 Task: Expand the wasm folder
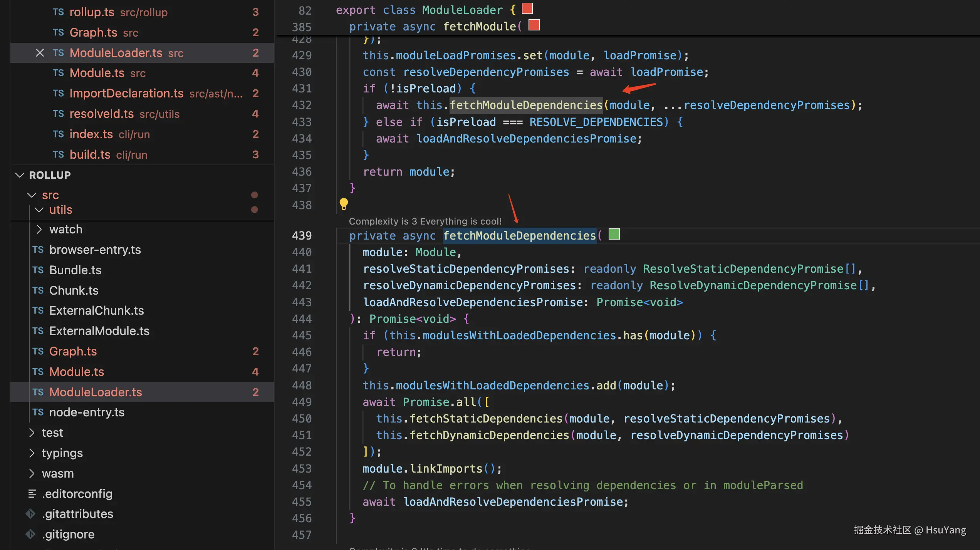[32, 473]
